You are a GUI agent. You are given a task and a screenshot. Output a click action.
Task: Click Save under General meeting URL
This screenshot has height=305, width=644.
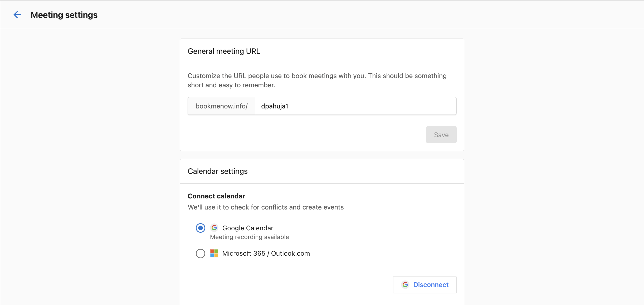pyautogui.click(x=441, y=135)
